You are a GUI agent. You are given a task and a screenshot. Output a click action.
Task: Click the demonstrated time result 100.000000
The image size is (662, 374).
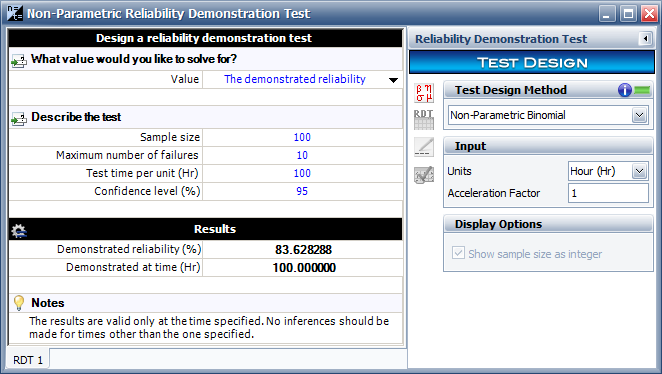point(304,268)
